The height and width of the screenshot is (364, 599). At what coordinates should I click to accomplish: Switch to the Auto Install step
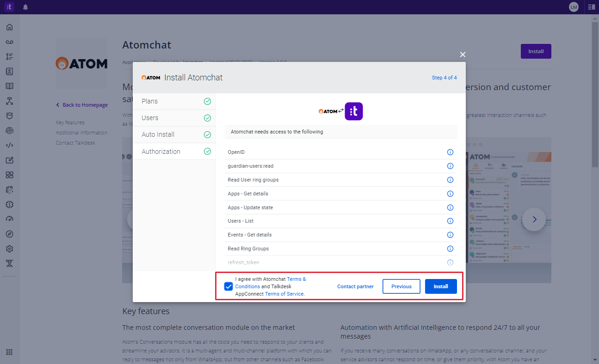174,134
